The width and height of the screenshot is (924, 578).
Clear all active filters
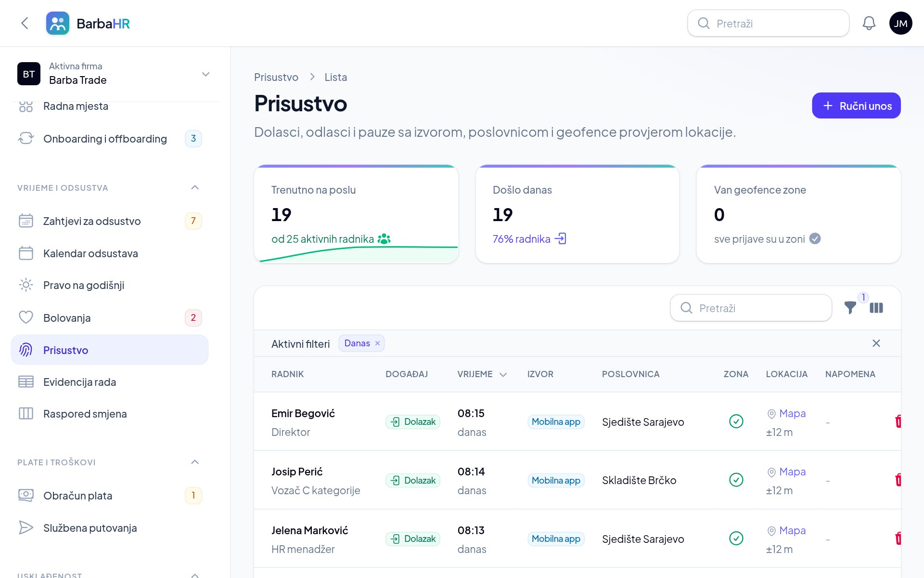[x=876, y=343]
